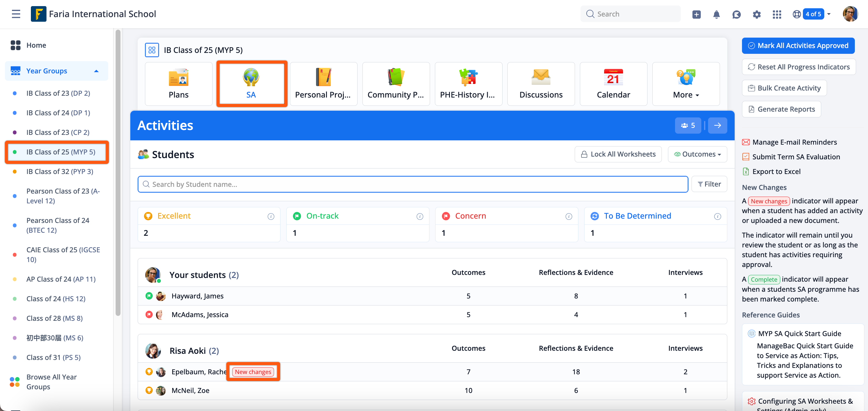Expand the More dropdown tab
Image resolution: width=868 pixels, height=411 pixels.
(x=686, y=83)
